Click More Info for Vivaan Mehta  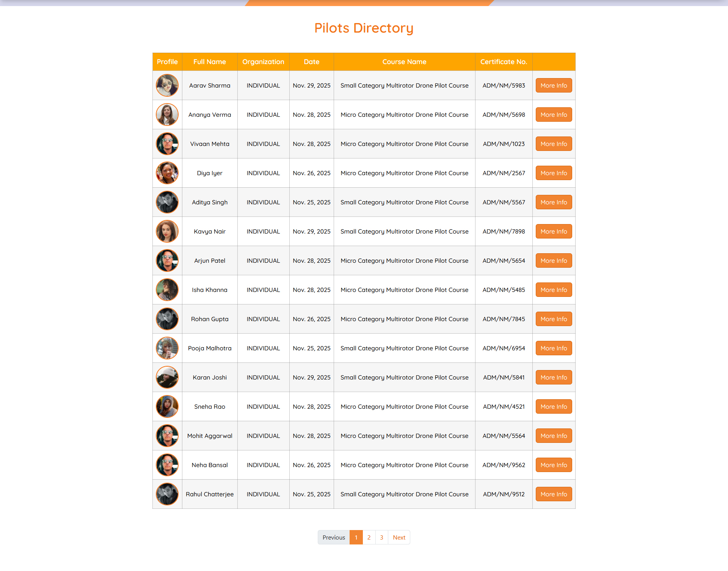tap(554, 144)
